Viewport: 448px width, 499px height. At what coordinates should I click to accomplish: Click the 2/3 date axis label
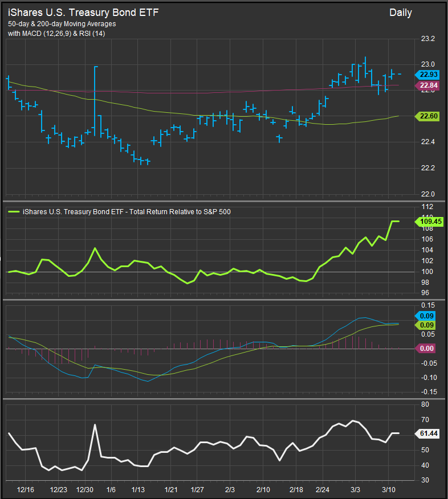(230, 489)
